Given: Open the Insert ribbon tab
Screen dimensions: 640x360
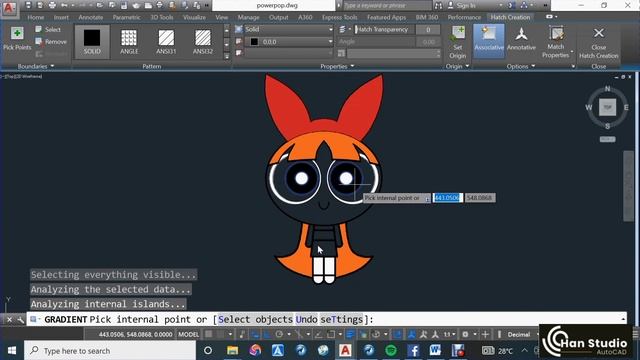Looking at the screenshot, I should (x=61, y=17).
